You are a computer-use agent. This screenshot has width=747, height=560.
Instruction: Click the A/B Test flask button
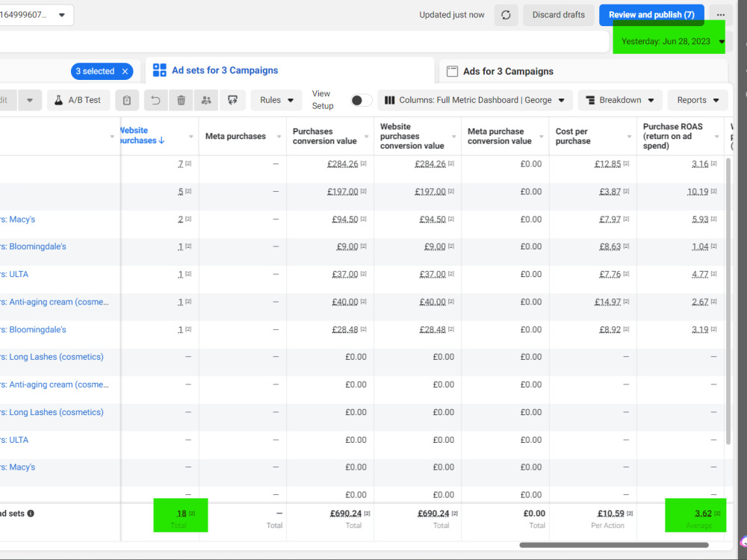point(78,100)
